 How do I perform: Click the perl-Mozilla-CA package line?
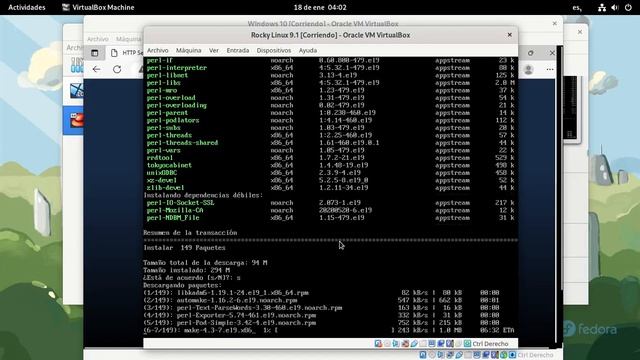330,210
